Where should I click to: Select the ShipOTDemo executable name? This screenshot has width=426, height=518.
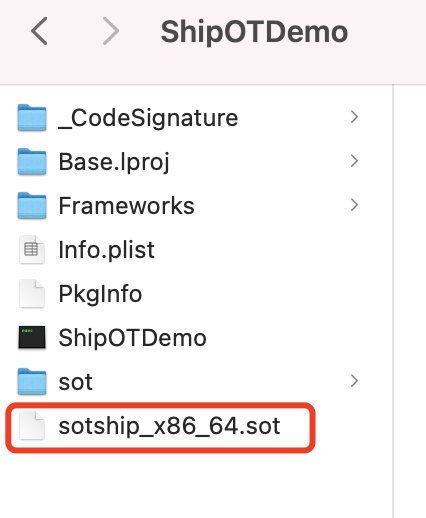(x=132, y=338)
